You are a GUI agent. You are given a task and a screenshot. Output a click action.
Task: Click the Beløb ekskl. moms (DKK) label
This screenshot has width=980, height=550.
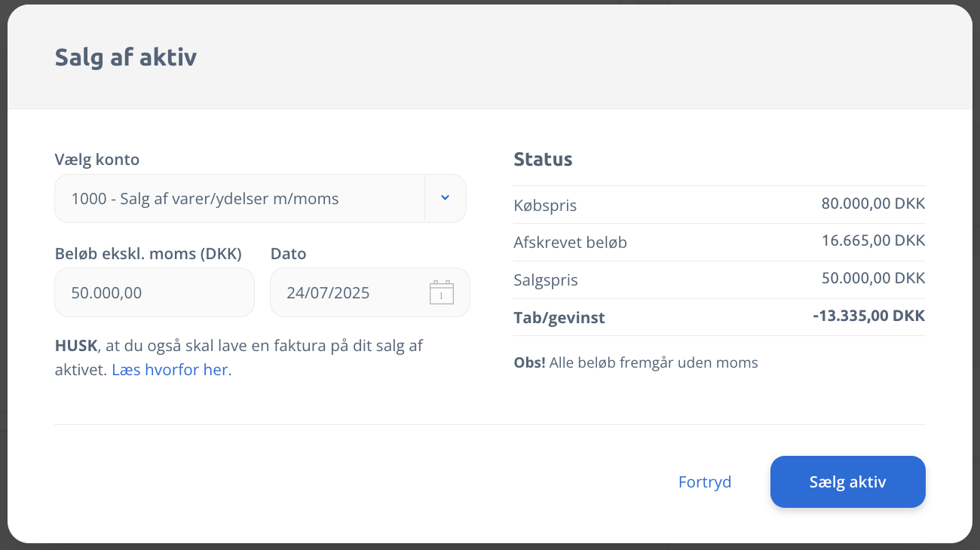(149, 254)
